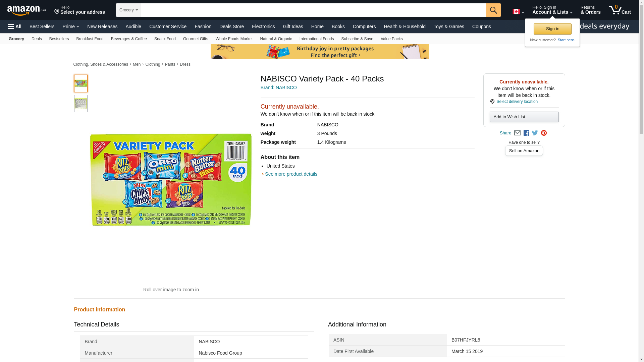Open the Brand: NABISCO link
Viewport: 644px width, 362px height.
click(x=279, y=87)
